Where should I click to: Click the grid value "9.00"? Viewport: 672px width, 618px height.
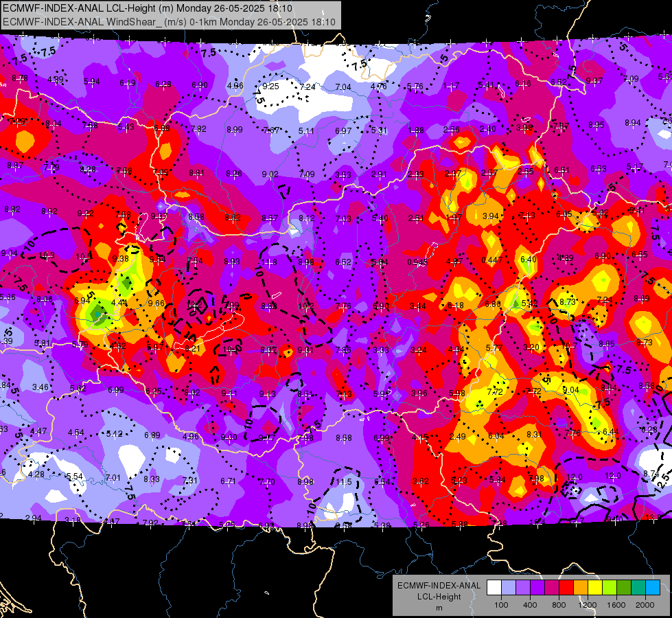tap(229, 437)
